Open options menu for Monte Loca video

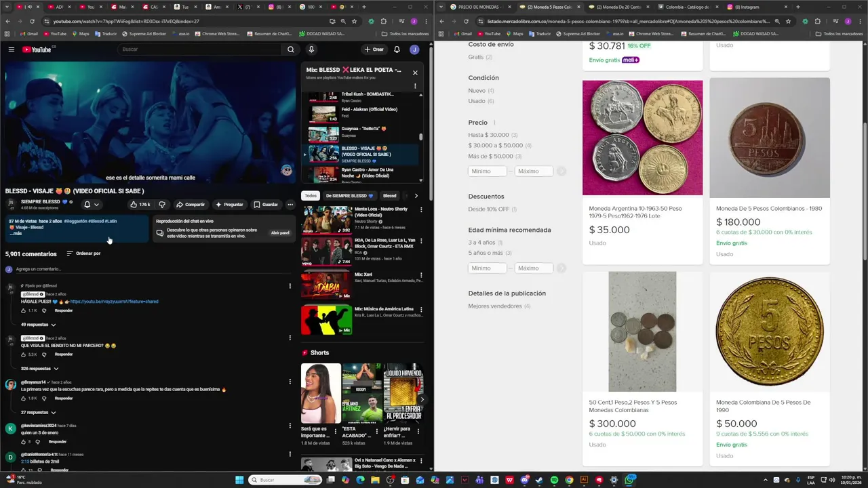(420, 210)
